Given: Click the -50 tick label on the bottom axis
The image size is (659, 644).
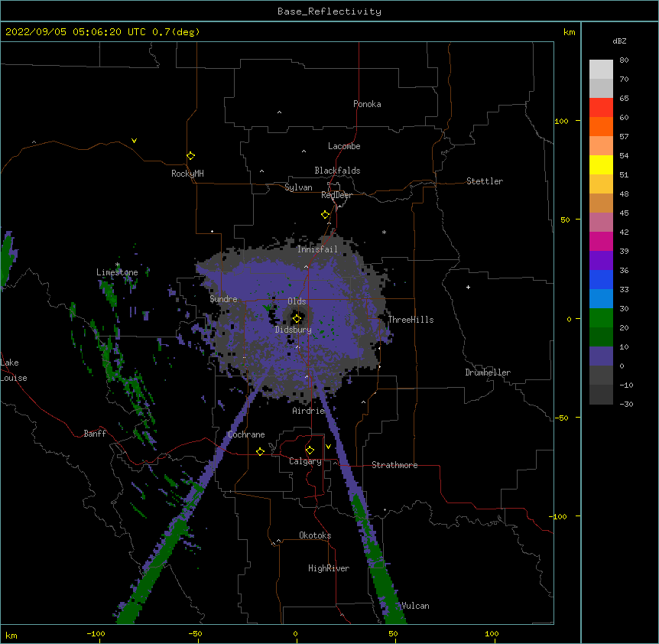Looking at the screenshot, I should (196, 633).
